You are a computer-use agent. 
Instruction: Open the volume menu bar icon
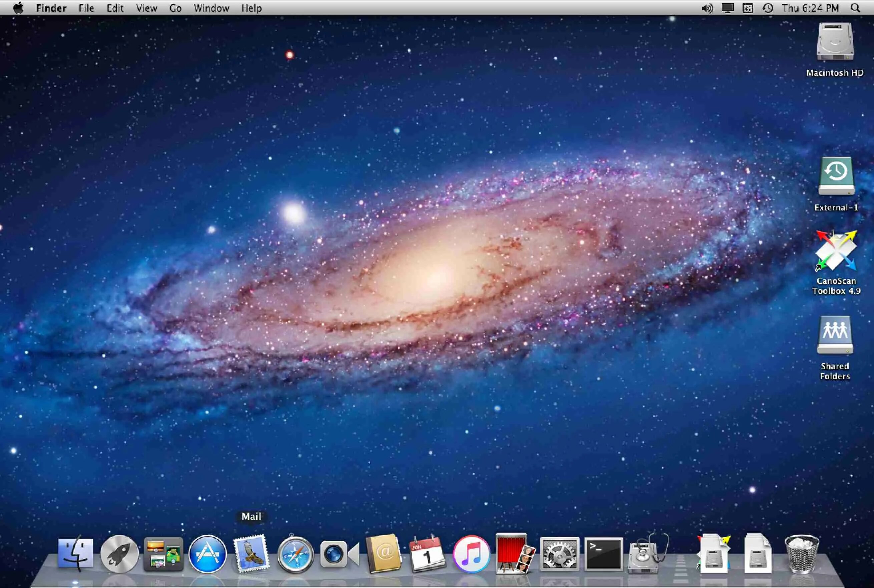click(x=707, y=8)
